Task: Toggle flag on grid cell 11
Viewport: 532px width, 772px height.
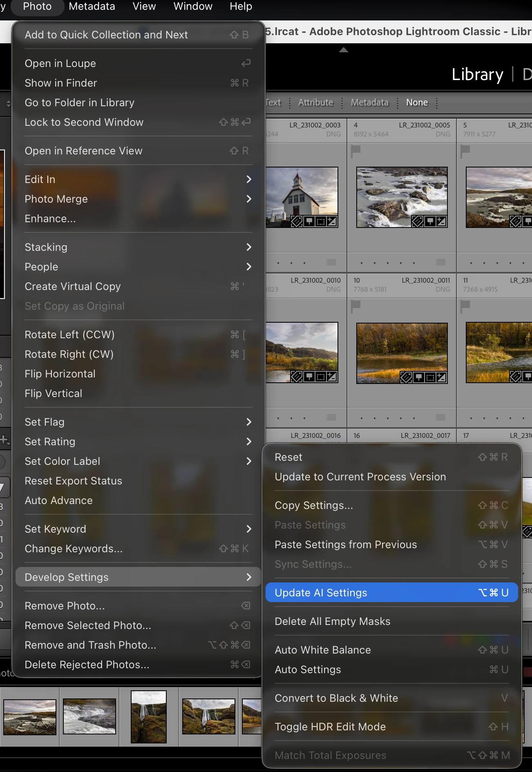Action: click(465, 307)
